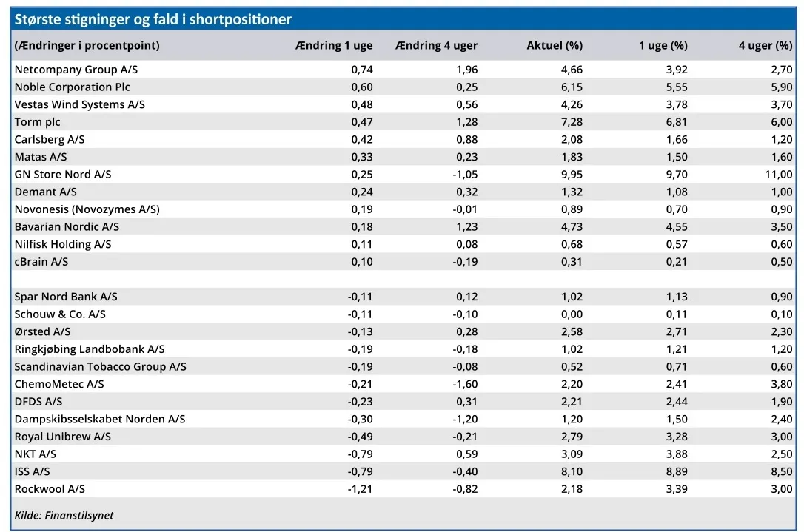Select the Netcompany Group A/S row label

pyautogui.click(x=76, y=70)
